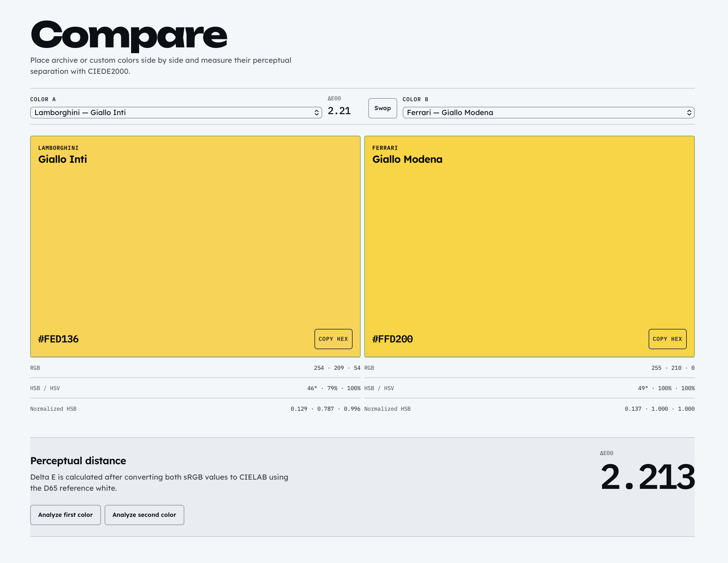Click the Perceptual distance heading
This screenshot has width=728, height=563.
[78, 461]
